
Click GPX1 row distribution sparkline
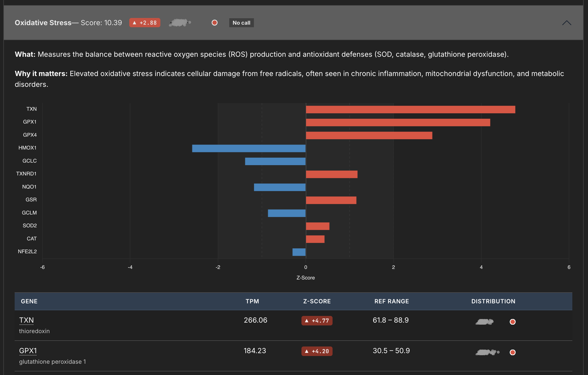487,352
